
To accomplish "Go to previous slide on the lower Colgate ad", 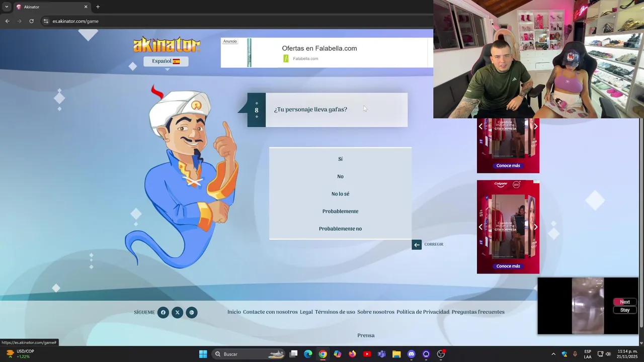I will (480, 227).
